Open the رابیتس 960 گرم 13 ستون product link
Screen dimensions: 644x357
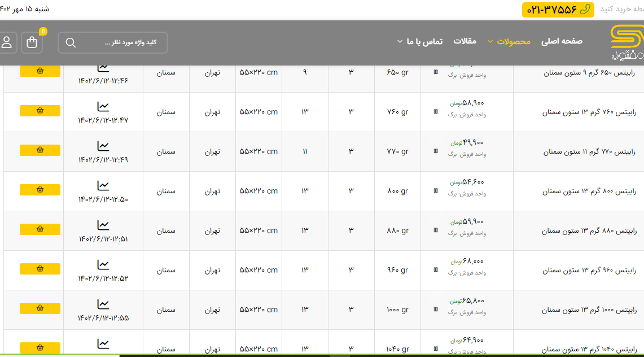point(589,271)
